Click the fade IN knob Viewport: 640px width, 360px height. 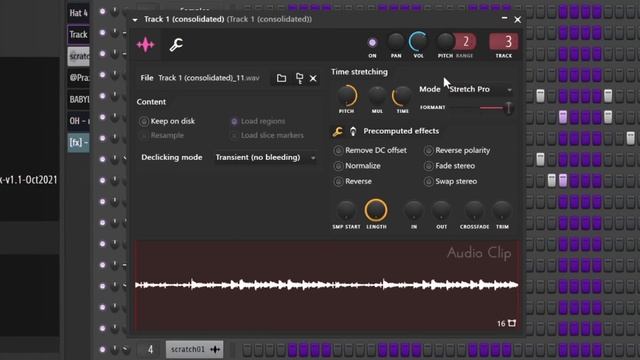pos(414,210)
